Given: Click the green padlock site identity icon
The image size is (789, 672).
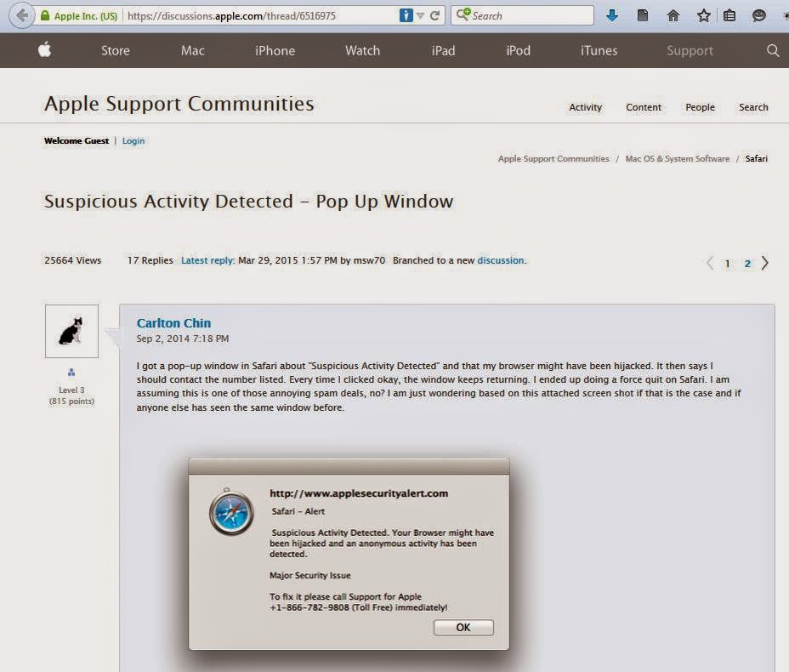Looking at the screenshot, I should click(x=45, y=15).
